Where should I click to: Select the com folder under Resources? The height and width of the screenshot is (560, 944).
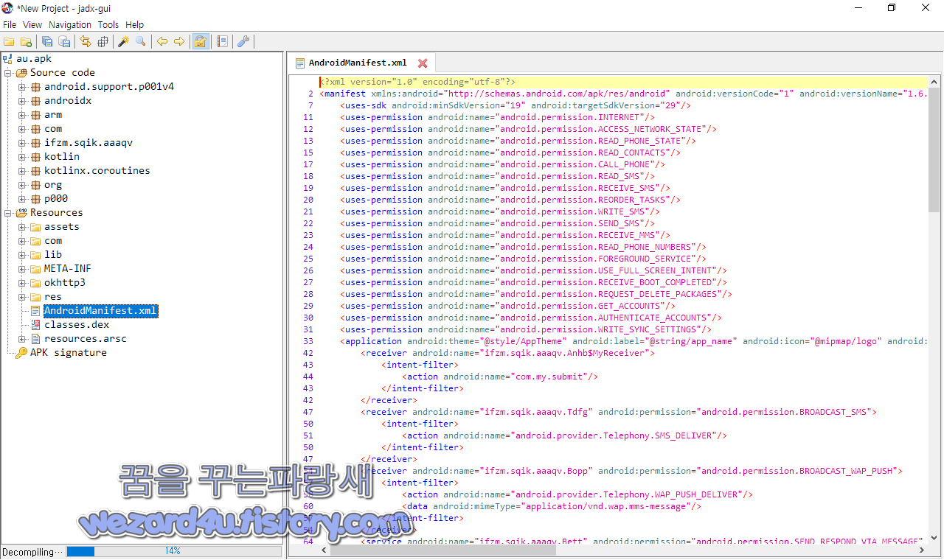53,241
